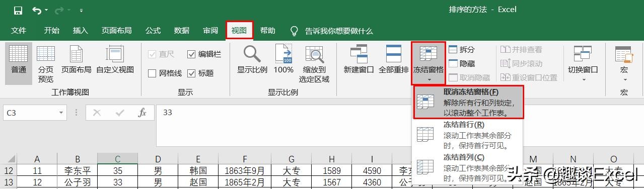Viewport: 644px width, 189px height.
Task: Click cell with value 1589
Action: 331,170
